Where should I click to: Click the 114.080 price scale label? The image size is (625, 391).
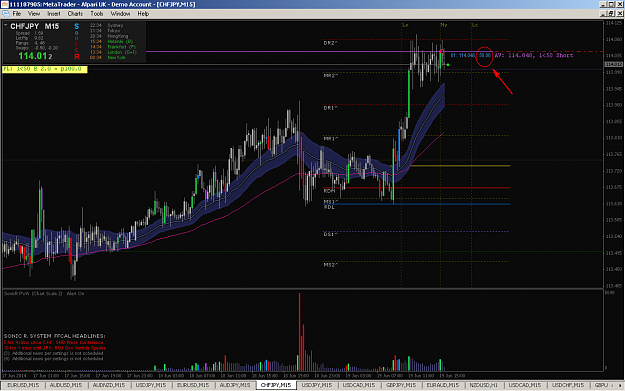614,39
